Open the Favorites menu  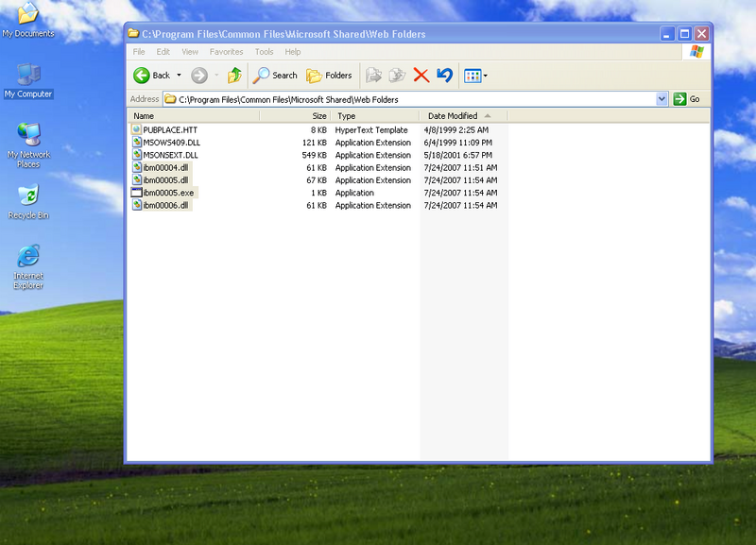coord(226,52)
